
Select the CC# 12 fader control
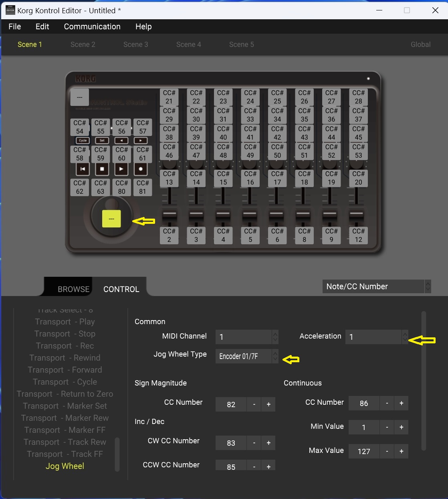[358, 235]
